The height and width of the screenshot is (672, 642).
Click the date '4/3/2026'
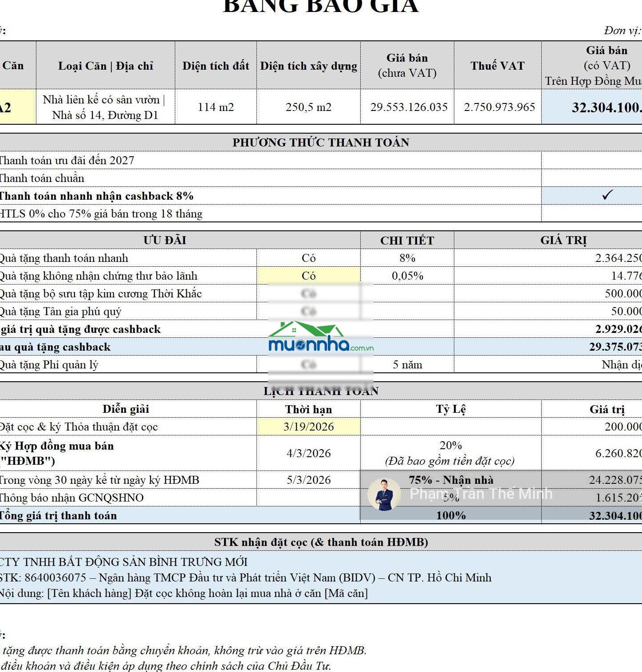(x=308, y=453)
